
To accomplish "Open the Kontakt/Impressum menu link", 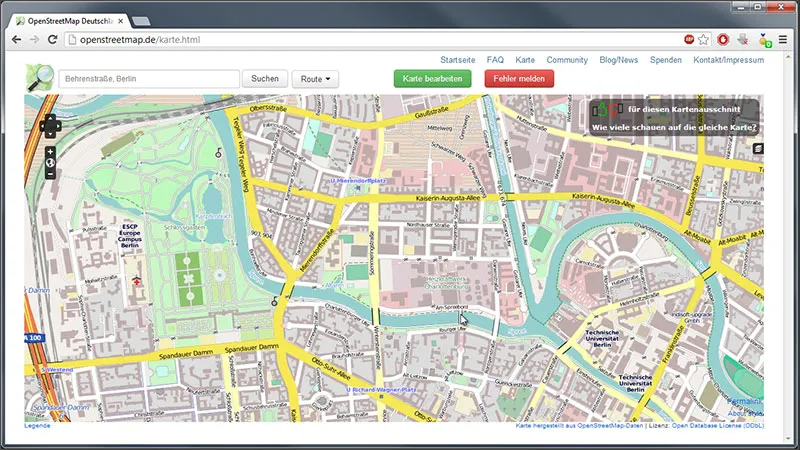I will pos(729,60).
